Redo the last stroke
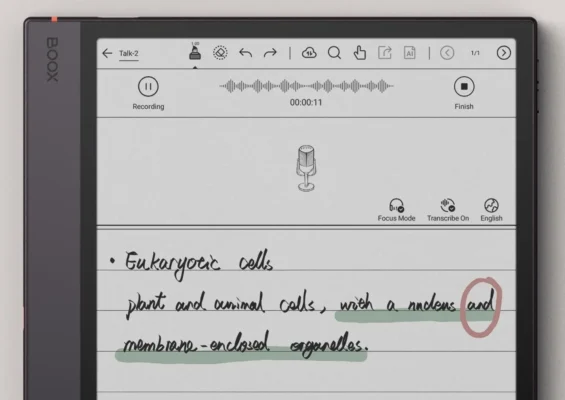Viewport: 565px width, 400px height. (x=270, y=53)
